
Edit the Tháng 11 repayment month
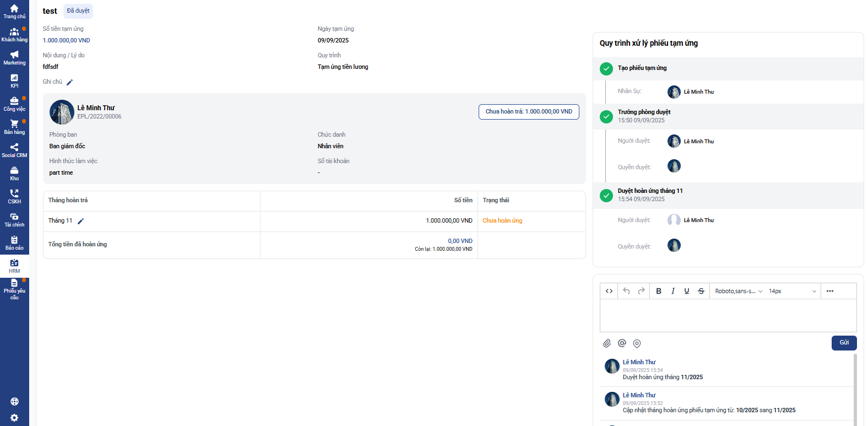tap(80, 221)
